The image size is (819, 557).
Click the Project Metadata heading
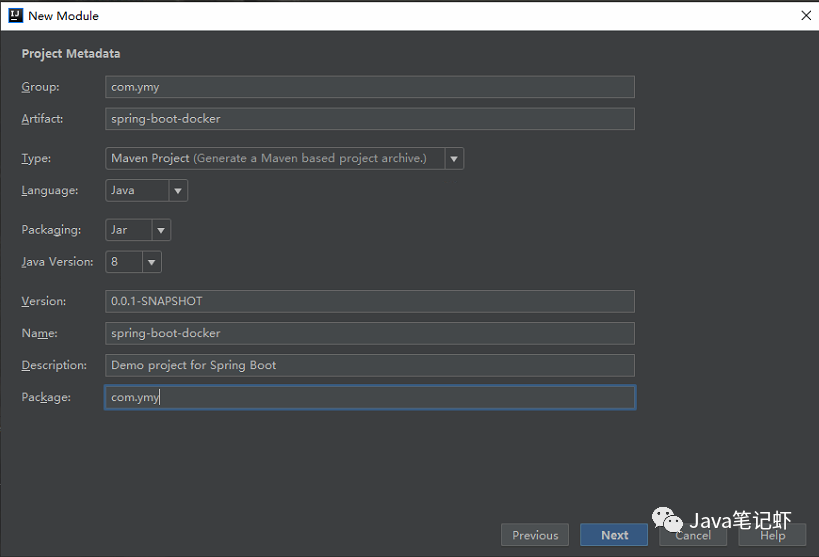[x=71, y=54]
